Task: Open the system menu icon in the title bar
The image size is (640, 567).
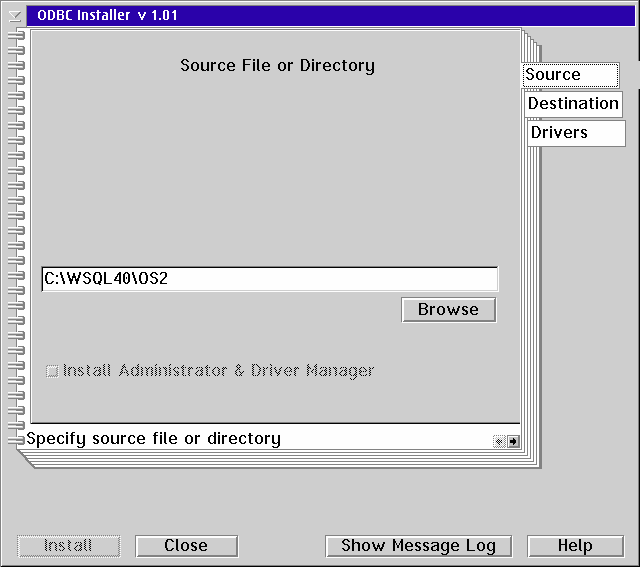Action: tap(15, 16)
